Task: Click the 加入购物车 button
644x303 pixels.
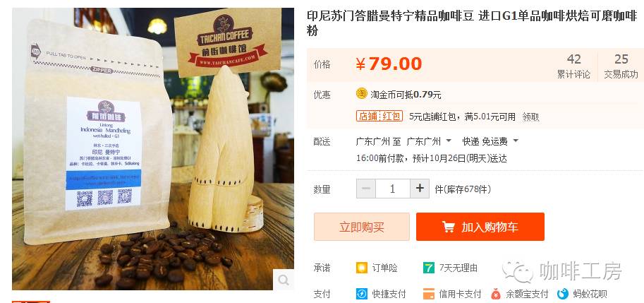Action: (x=480, y=227)
